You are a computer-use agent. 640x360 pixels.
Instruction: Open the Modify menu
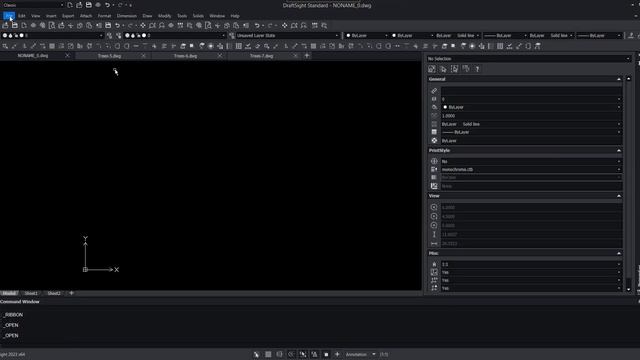point(164,16)
